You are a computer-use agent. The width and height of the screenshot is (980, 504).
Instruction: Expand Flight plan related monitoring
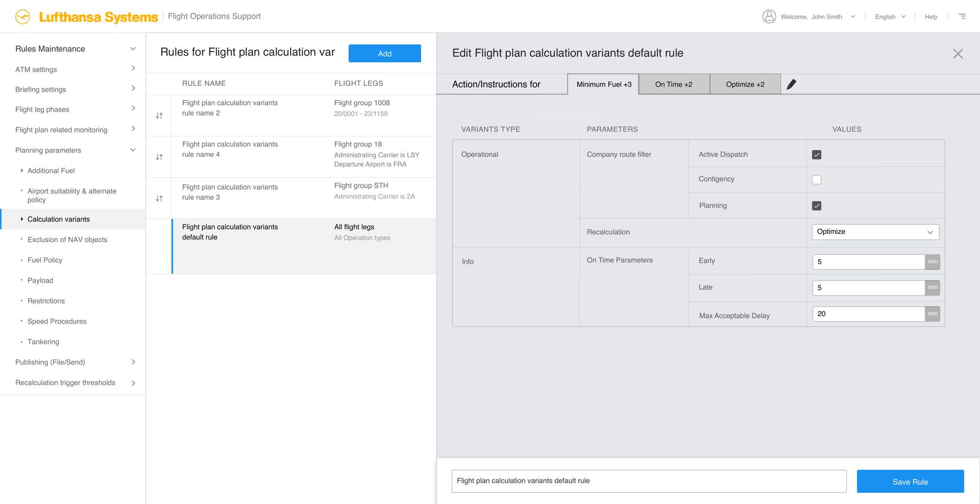pos(133,128)
